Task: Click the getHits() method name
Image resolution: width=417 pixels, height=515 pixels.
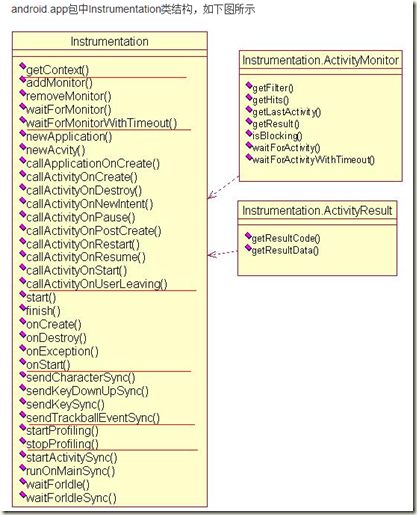Action: [x=271, y=100]
